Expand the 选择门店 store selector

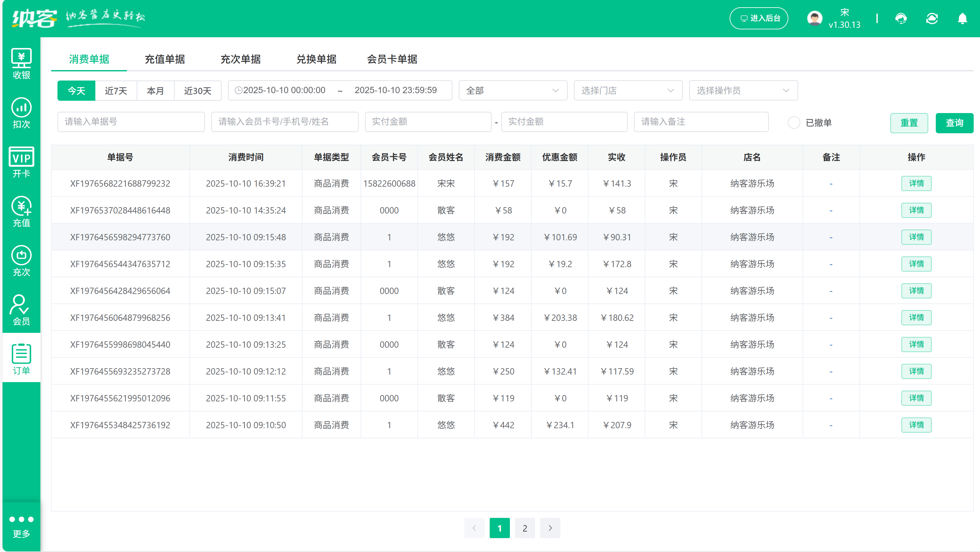(x=628, y=90)
